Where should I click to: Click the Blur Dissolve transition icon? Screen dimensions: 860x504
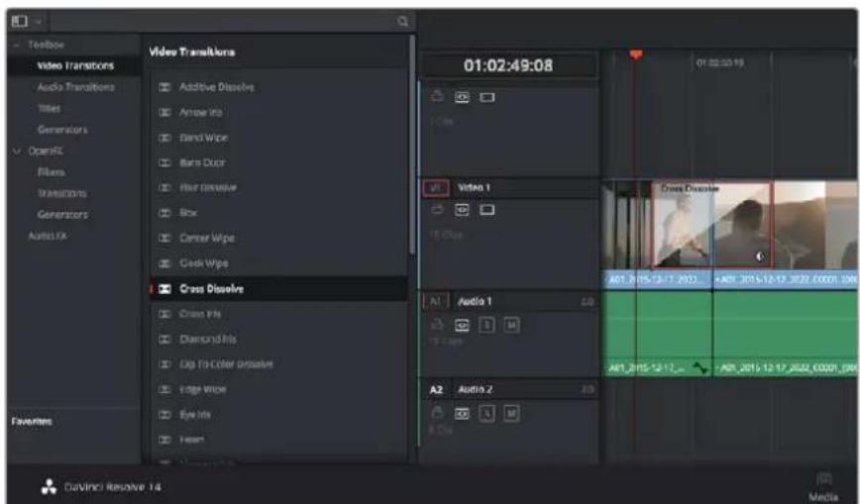coord(164,187)
